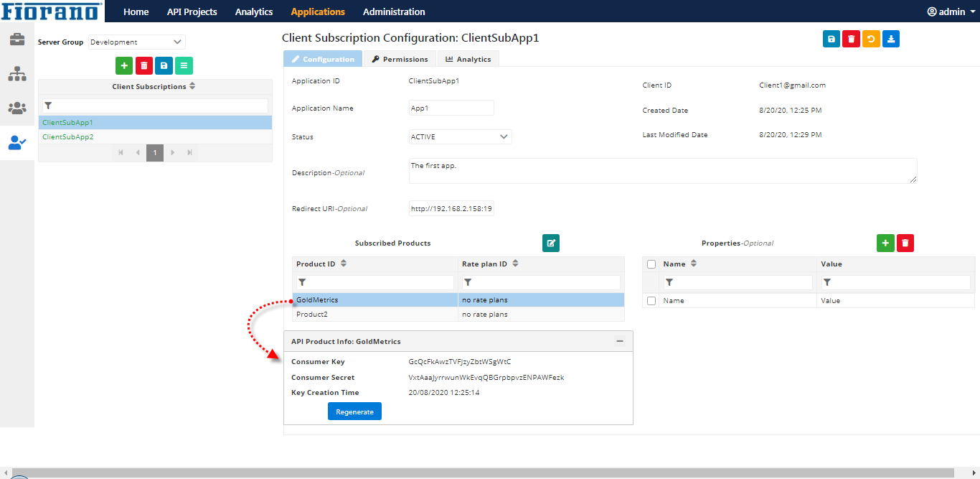Image resolution: width=980 pixels, height=479 pixels.
Task: Open the admin user menu
Action: (x=951, y=11)
